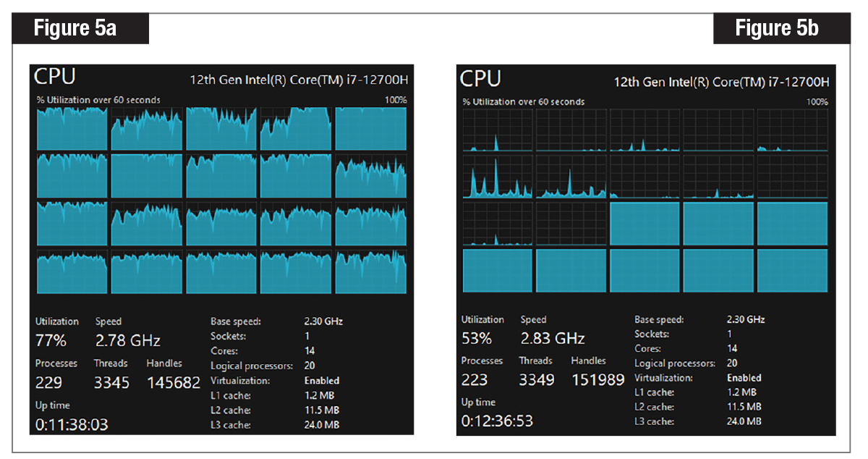Screen dimensions: 868x459
Task: Select the spiking core graph in Figure 5b second row
Action: coord(498,176)
